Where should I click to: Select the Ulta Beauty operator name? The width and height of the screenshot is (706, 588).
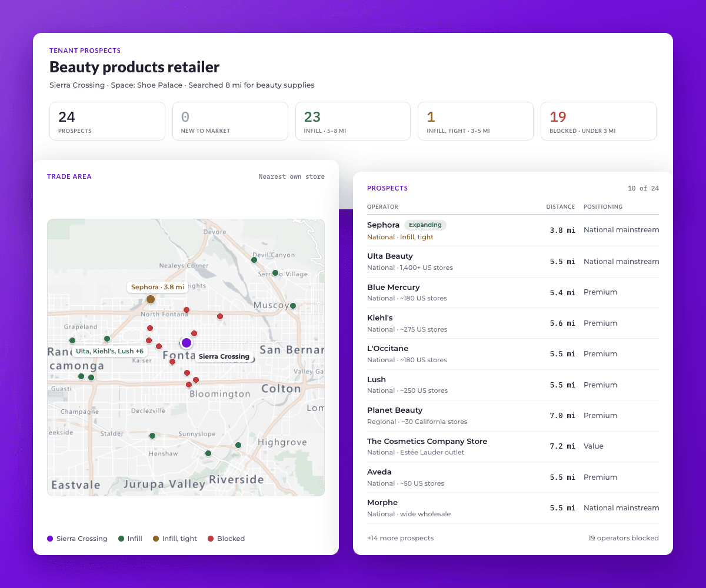[x=390, y=256]
